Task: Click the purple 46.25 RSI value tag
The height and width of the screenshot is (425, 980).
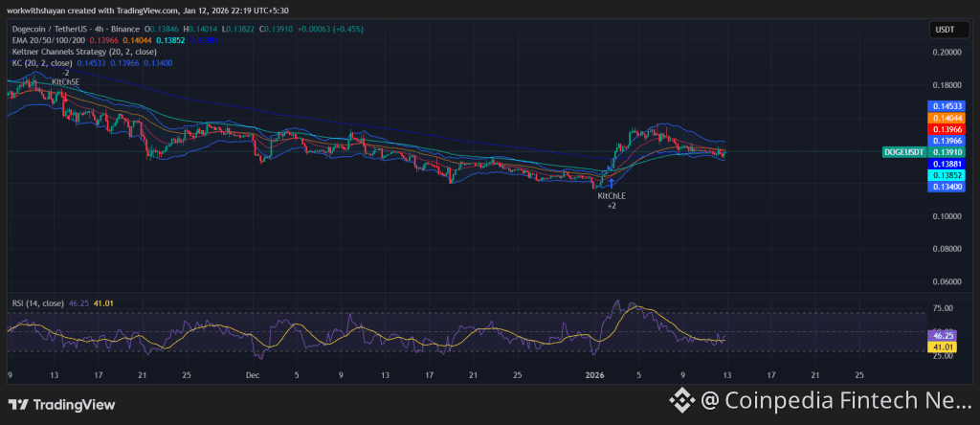Action: (944, 337)
